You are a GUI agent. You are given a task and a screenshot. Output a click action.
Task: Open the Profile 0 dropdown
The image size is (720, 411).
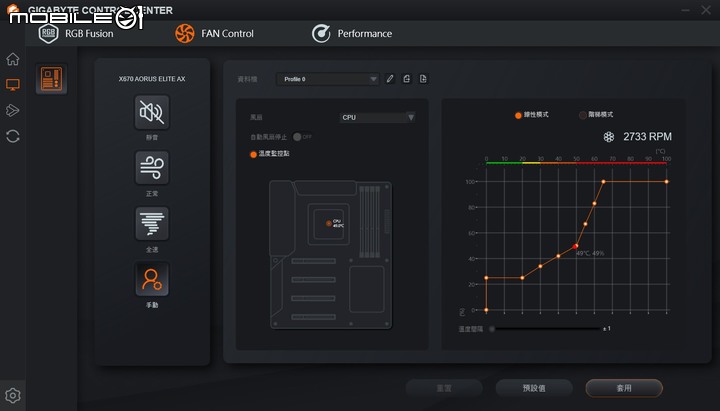coord(327,79)
